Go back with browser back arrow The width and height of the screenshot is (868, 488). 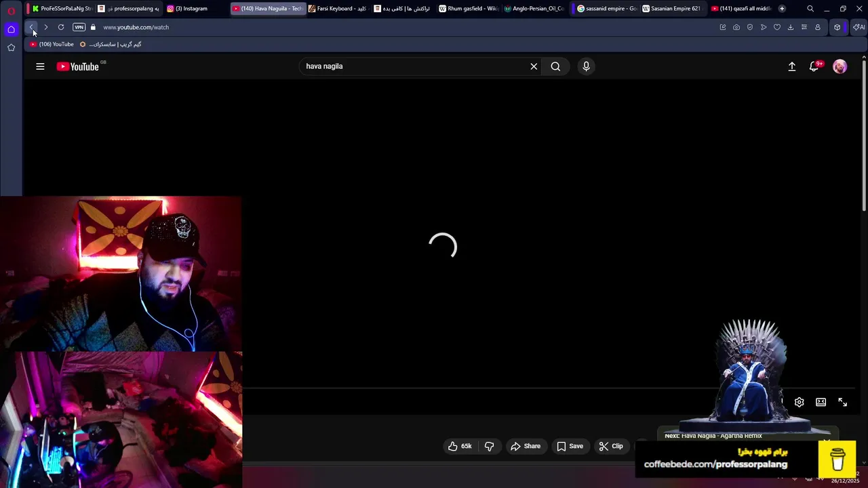tap(31, 27)
